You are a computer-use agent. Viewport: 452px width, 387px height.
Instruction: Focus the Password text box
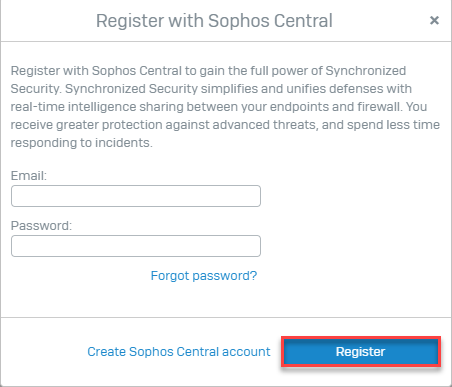tap(136, 246)
